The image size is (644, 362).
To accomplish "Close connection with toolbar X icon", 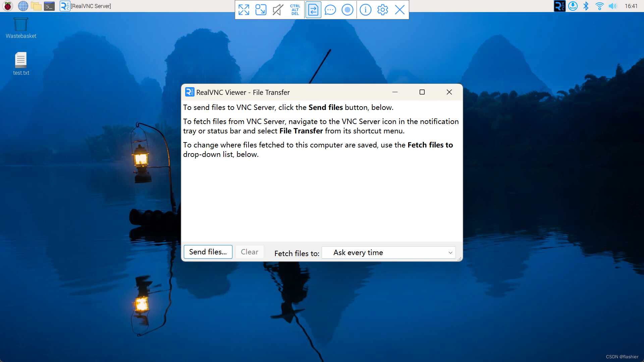I will (x=400, y=10).
